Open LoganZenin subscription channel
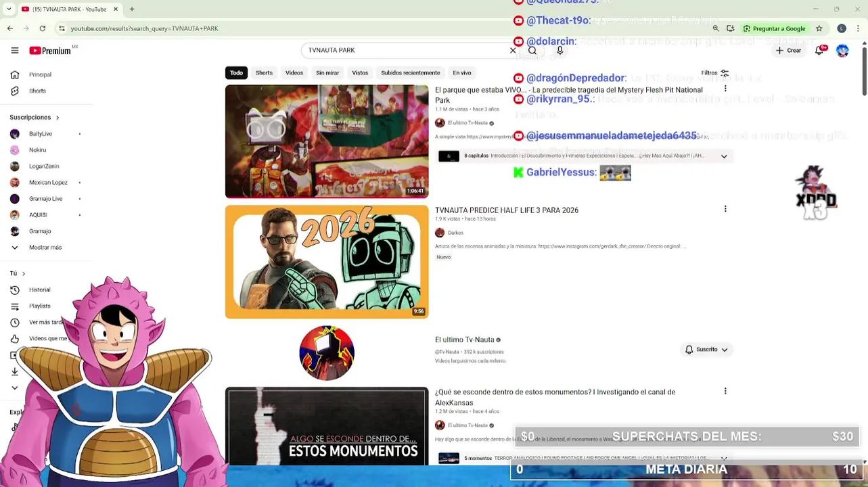 click(44, 166)
